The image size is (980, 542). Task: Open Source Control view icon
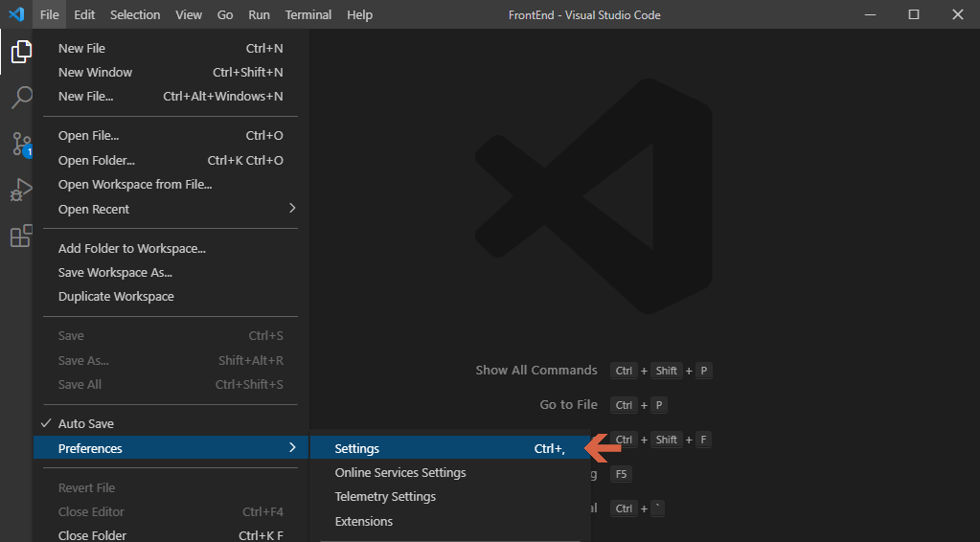coord(21,145)
